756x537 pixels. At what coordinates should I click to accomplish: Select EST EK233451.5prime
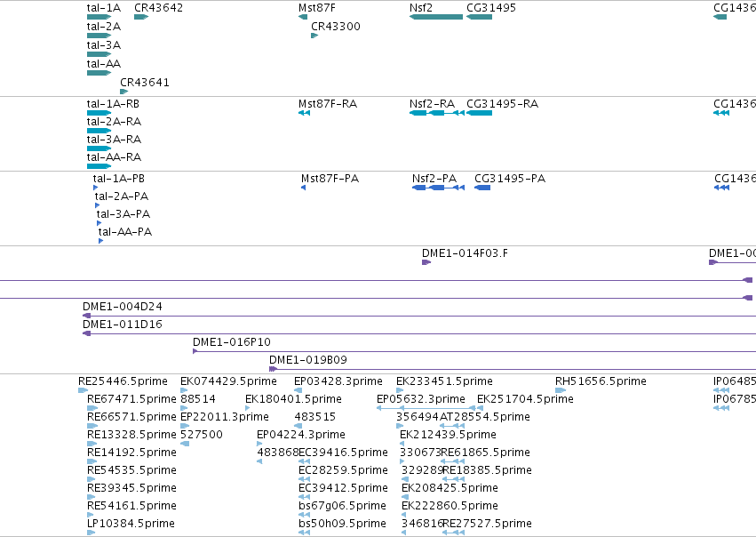[x=400, y=390]
